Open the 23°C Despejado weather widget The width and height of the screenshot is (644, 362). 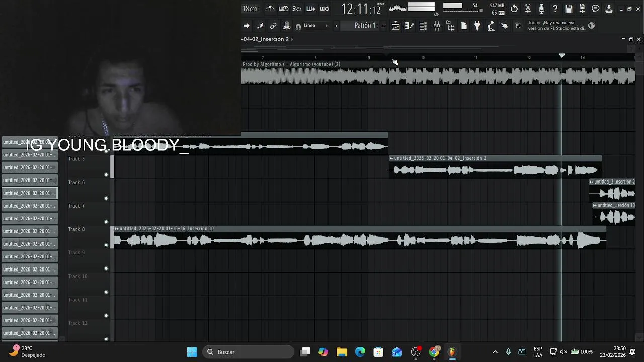click(x=28, y=351)
